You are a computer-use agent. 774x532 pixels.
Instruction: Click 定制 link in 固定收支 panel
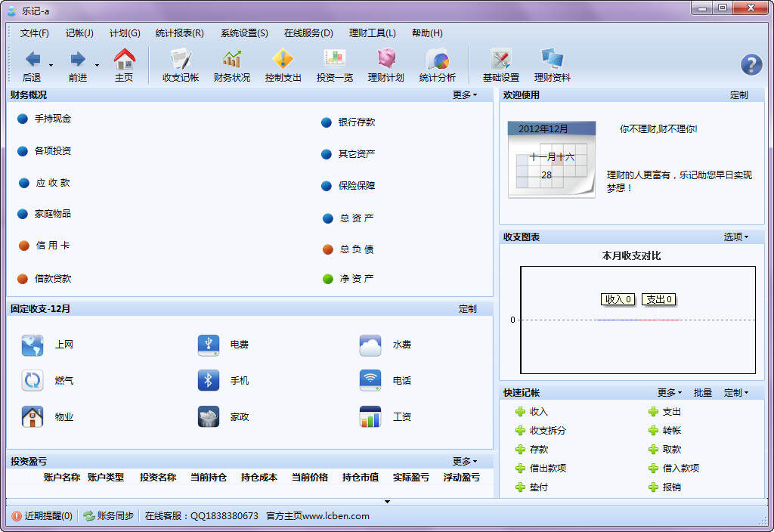tap(467, 309)
